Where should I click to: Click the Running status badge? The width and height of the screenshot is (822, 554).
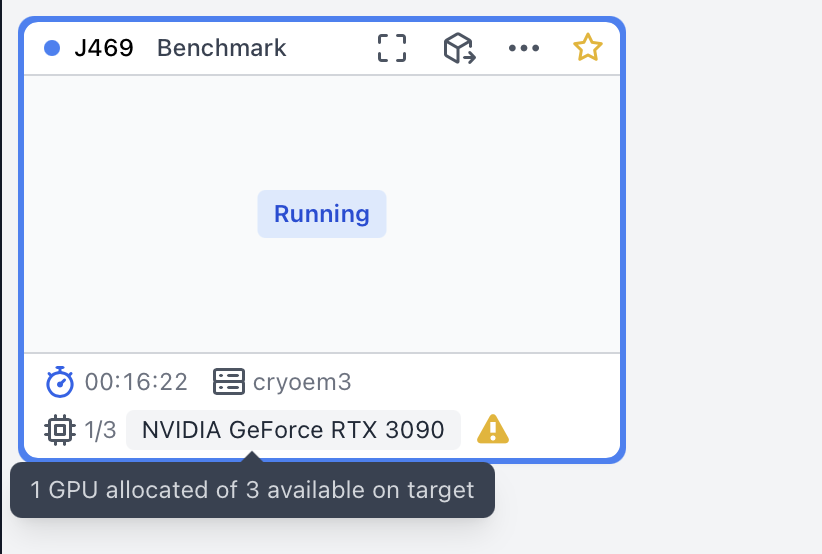pos(322,214)
